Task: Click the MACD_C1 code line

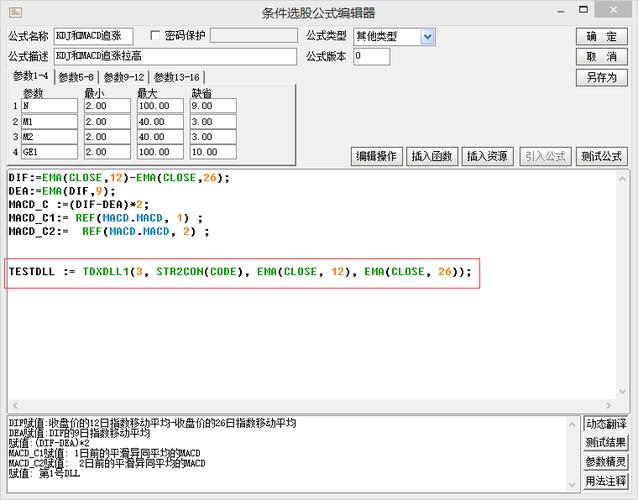Action: pos(105,218)
